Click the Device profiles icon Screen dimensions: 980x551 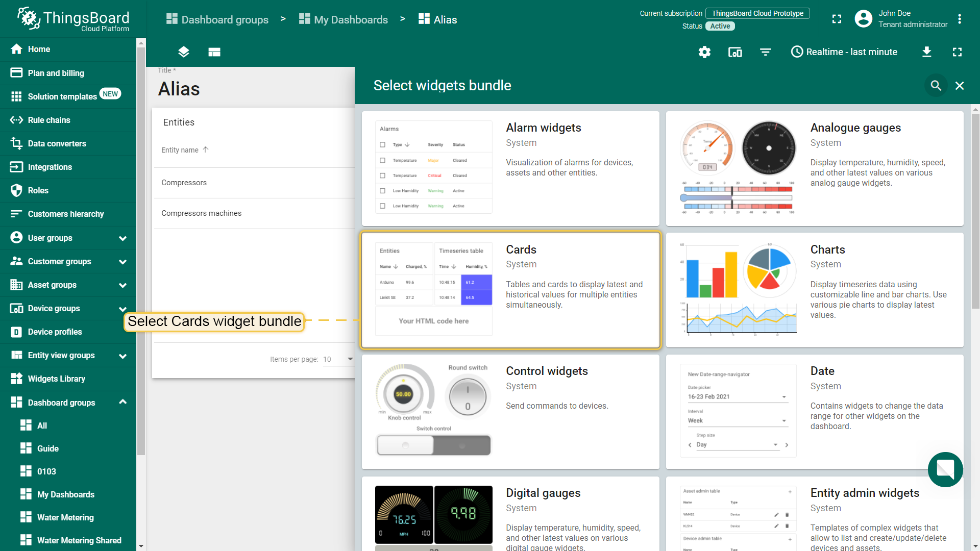pos(16,332)
